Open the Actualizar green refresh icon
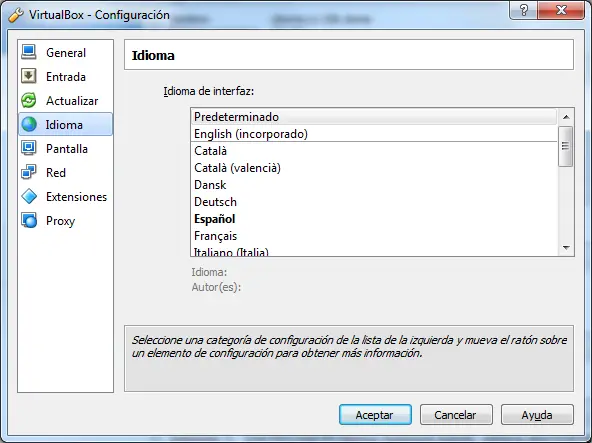The width and height of the screenshot is (592, 443). (29, 100)
